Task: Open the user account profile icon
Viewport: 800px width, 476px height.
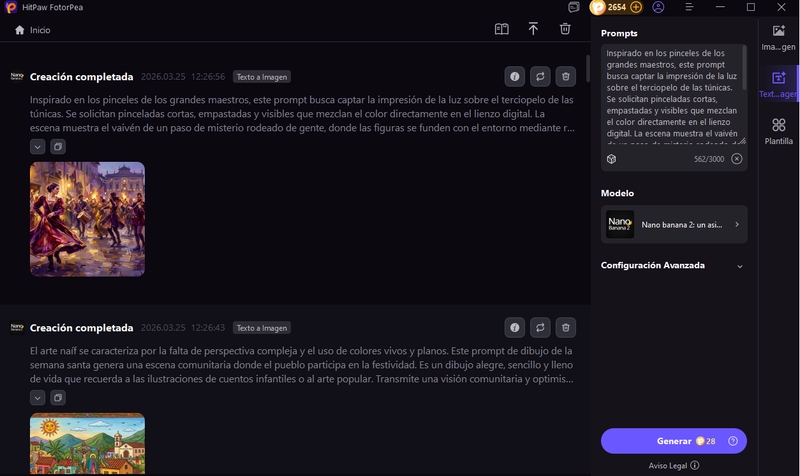Action: (x=658, y=7)
